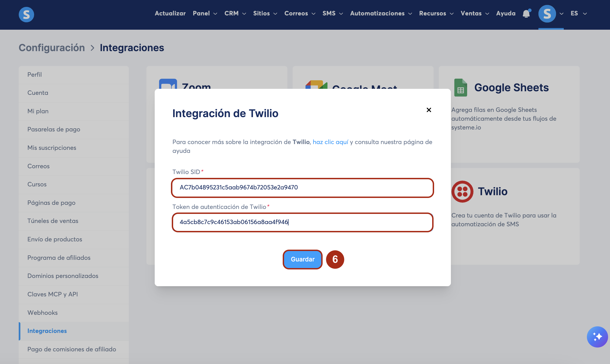The image size is (610, 364).
Task: Open the AI assistant sparkle button
Action: point(597,337)
